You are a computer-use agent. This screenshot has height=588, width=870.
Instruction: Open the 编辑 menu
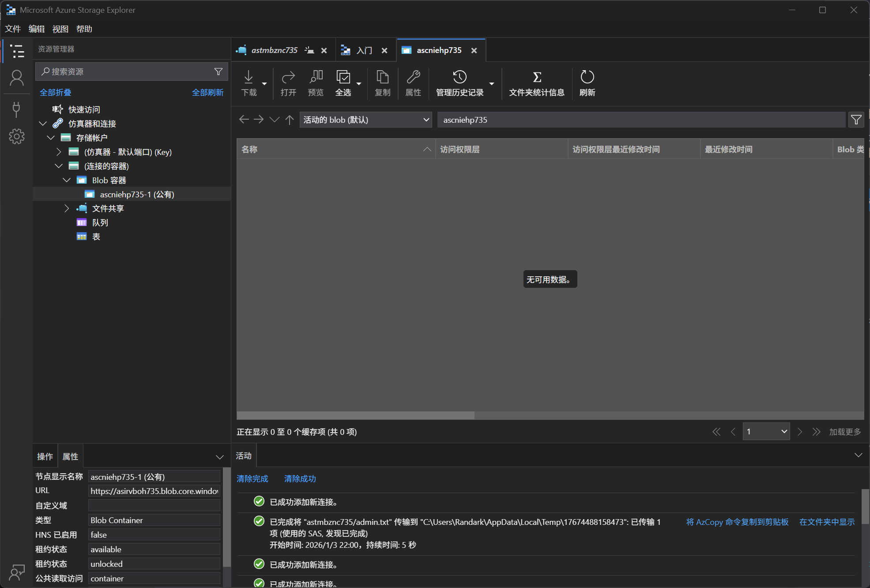click(37, 29)
